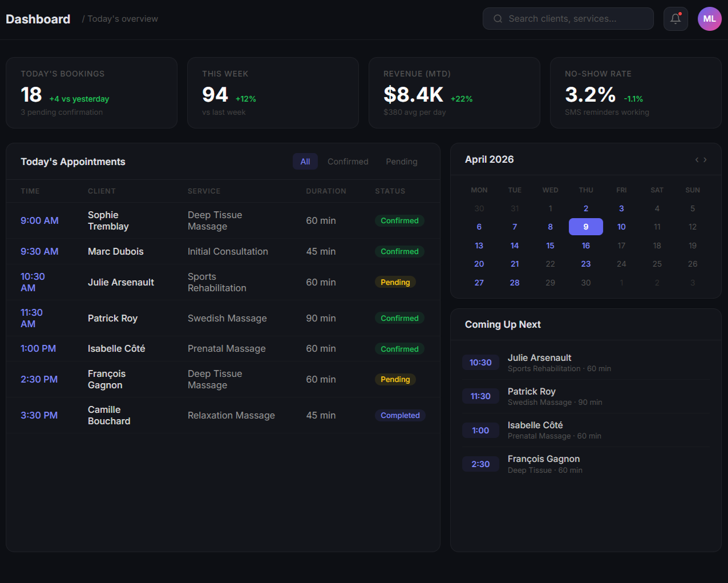Select April 23 on the calendar
The width and height of the screenshot is (728, 583).
click(585, 264)
